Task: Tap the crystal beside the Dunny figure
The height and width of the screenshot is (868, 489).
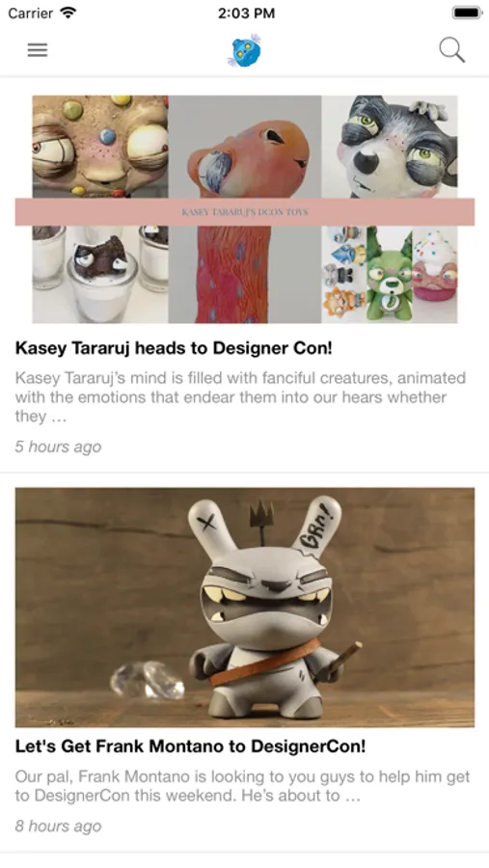Action: point(147,680)
